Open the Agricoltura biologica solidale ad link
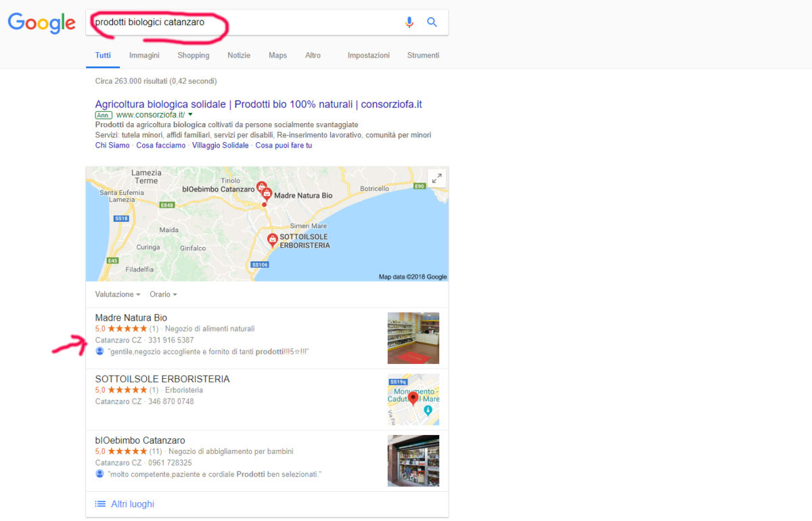 point(258,104)
